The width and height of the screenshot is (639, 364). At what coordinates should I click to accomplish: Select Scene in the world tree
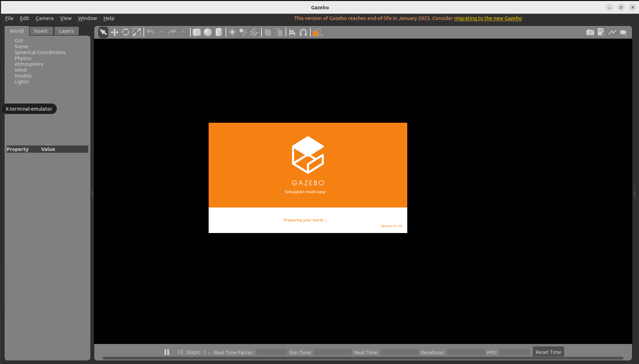coord(21,47)
